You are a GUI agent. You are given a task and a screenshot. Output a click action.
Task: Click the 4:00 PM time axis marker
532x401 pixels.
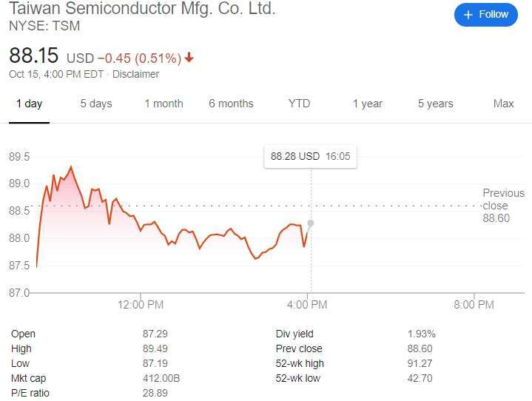click(307, 304)
